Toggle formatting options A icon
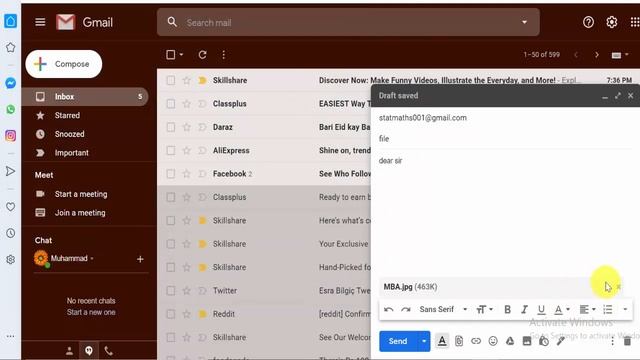The width and height of the screenshot is (640, 360). 442,341
